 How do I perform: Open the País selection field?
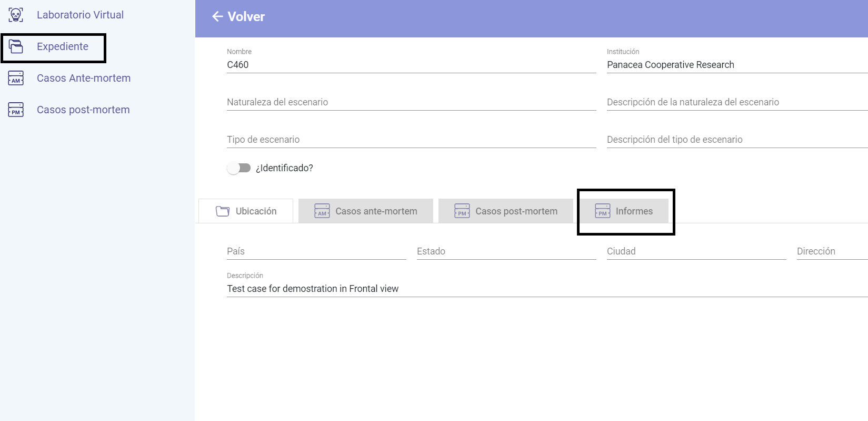tap(316, 251)
